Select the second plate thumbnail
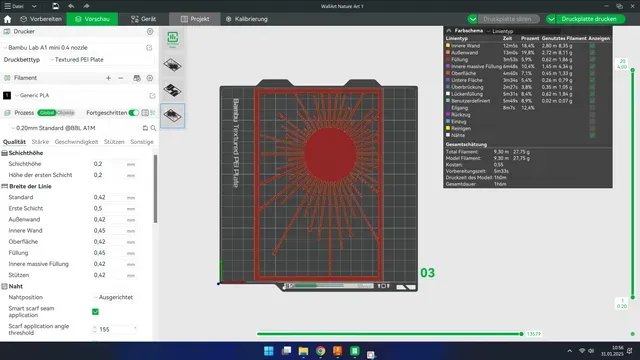This screenshot has height=360, width=640. click(x=173, y=90)
